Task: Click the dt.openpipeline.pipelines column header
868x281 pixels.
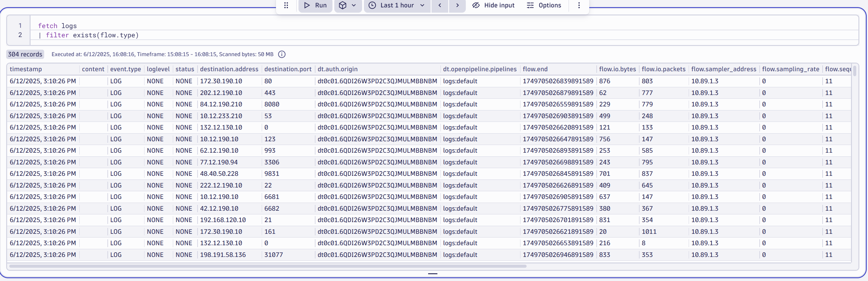Action: [x=480, y=69]
